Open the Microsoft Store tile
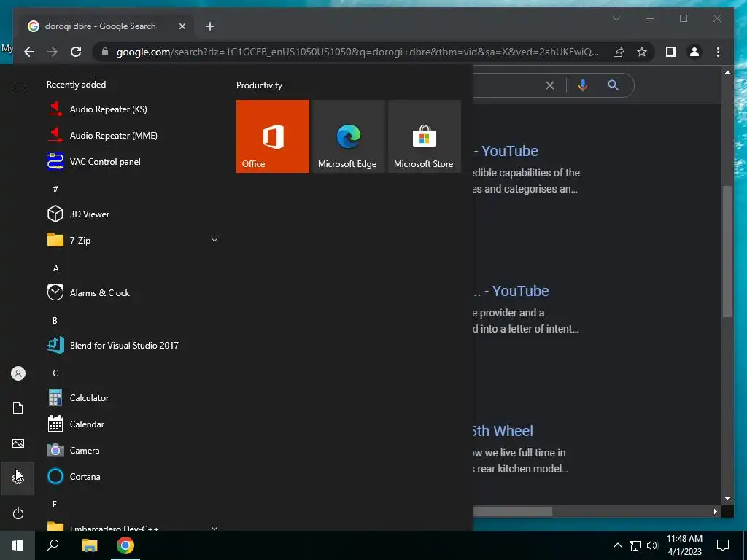Image resolution: width=747 pixels, height=560 pixels. click(425, 136)
